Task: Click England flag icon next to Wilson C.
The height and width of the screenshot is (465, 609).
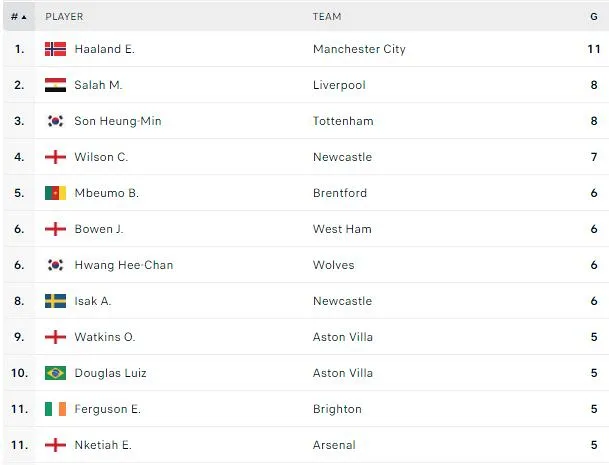Action: point(55,157)
